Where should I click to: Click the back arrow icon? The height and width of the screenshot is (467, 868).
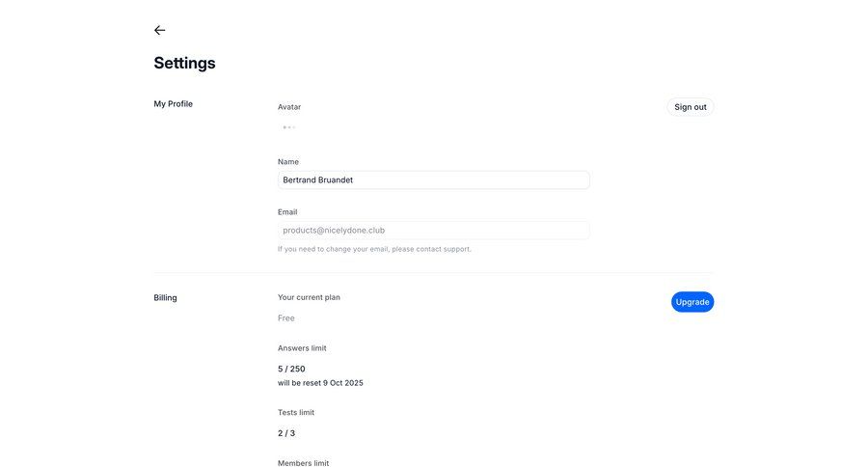[160, 30]
